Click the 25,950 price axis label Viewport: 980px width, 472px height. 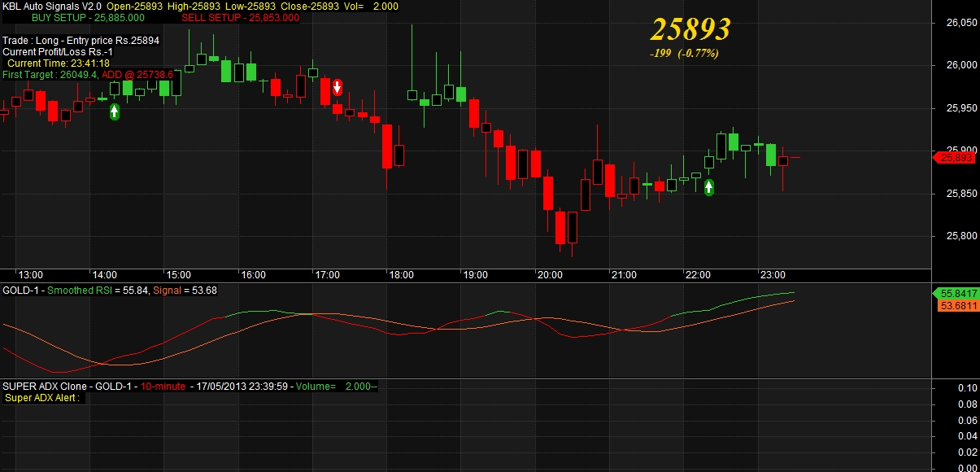click(x=961, y=108)
